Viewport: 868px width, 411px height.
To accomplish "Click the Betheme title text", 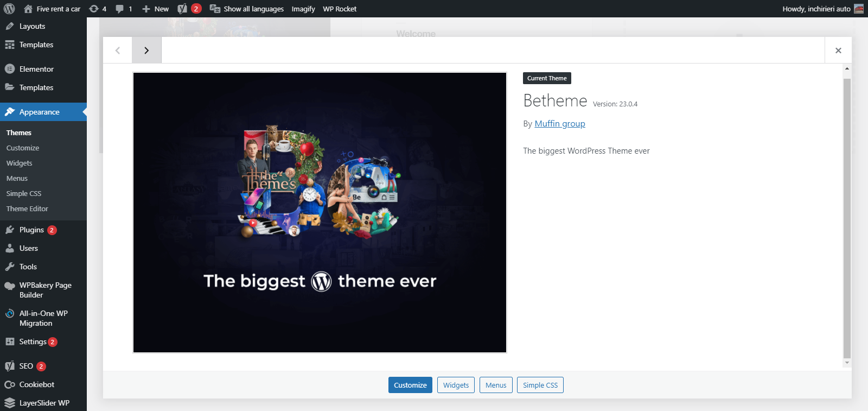I will tap(555, 100).
